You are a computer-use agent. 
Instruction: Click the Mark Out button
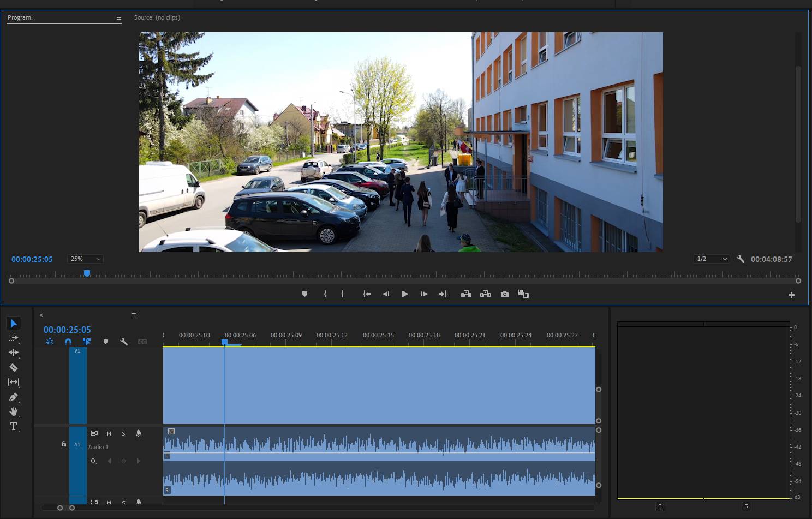(342, 294)
